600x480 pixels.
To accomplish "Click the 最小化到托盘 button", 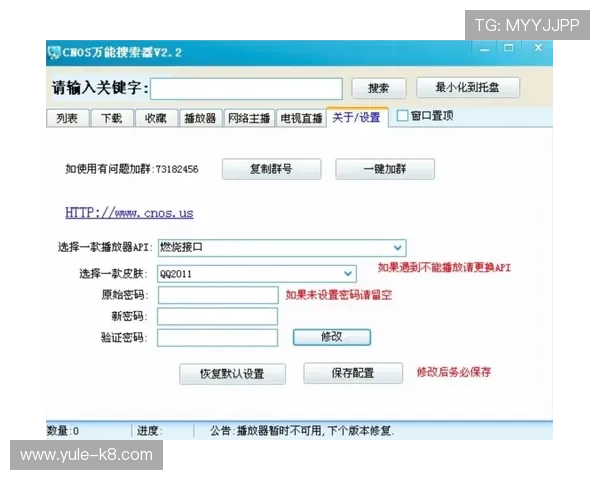I will pyautogui.click(x=468, y=88).
